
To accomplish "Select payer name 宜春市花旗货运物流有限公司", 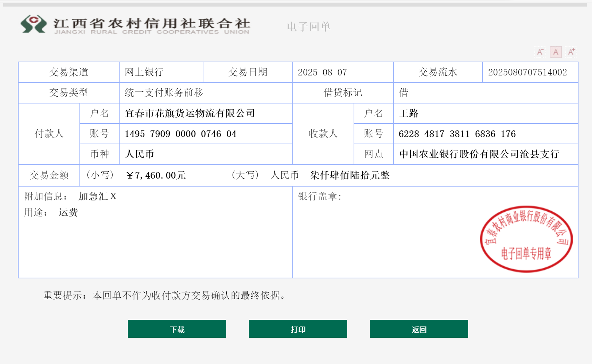I will pyautogui.click(x=190, y=113).
